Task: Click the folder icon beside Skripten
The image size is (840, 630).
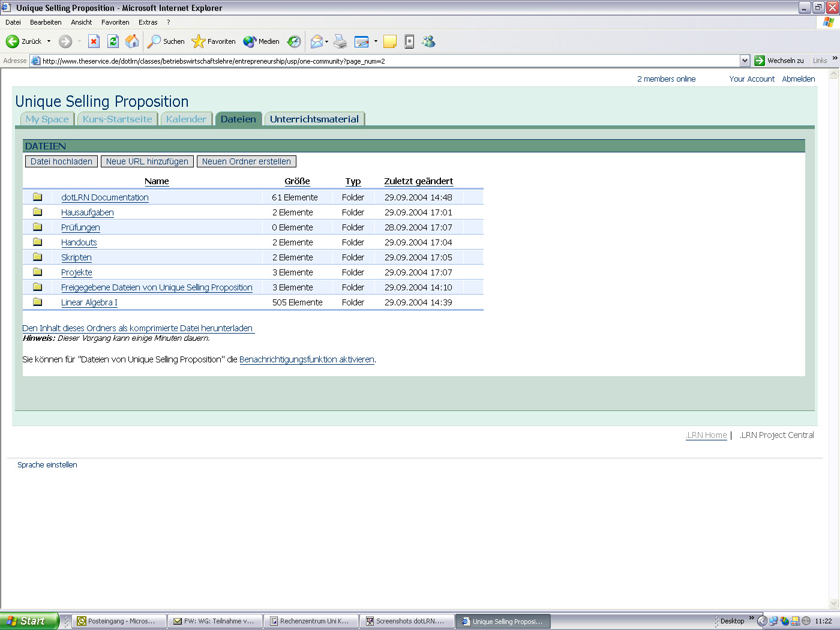Action: (37, 257)
